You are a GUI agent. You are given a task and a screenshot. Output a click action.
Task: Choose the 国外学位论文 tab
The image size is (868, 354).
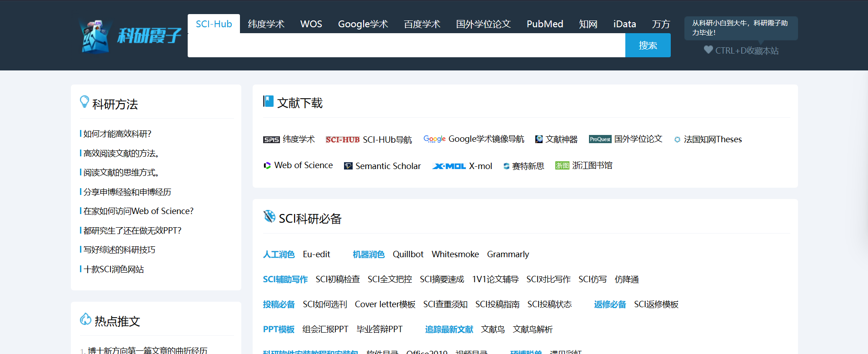pos(484,24)
